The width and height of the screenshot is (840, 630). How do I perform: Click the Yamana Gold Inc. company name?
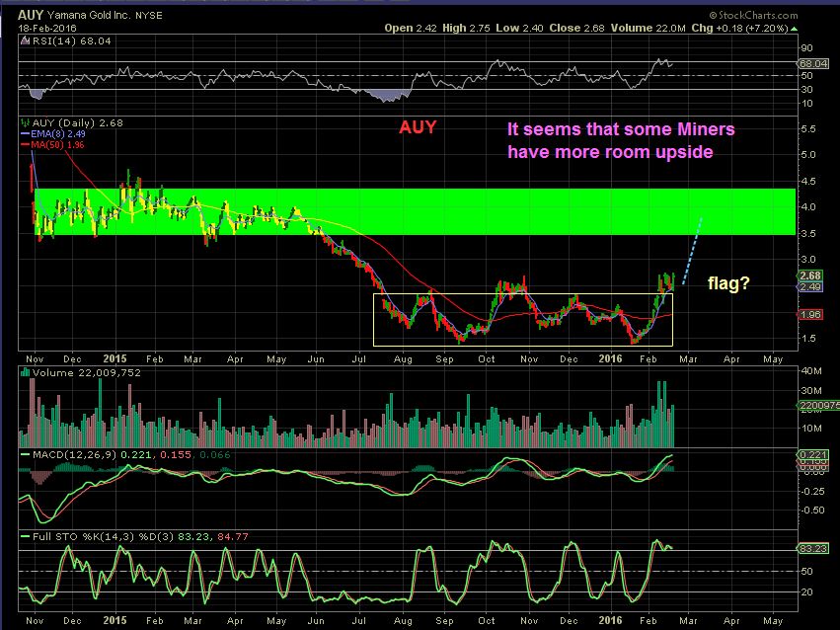click(x=89, y=15)
